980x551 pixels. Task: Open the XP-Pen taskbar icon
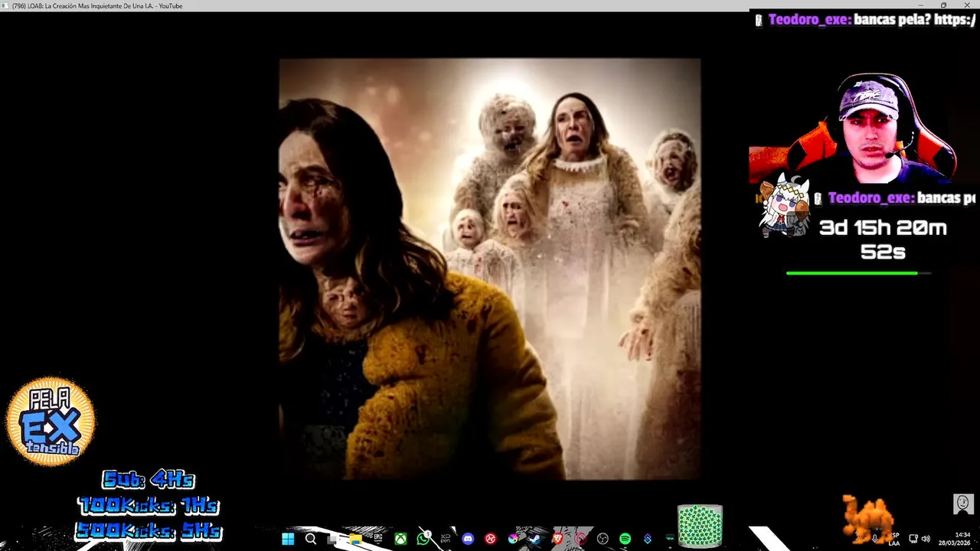click(446, 539)
